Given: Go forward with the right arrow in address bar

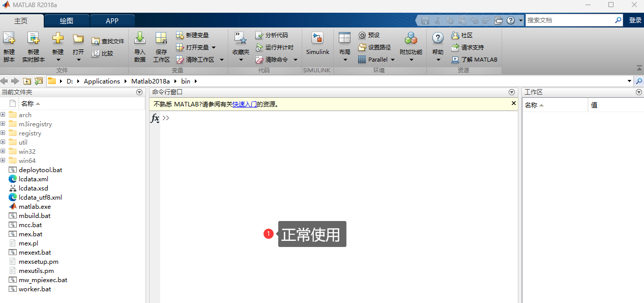Looking at the screenshot, I should click(15, 81).
